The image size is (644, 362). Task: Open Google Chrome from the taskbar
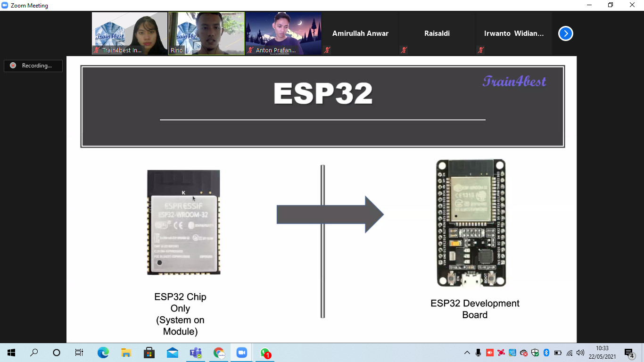[x=219, y=353]
